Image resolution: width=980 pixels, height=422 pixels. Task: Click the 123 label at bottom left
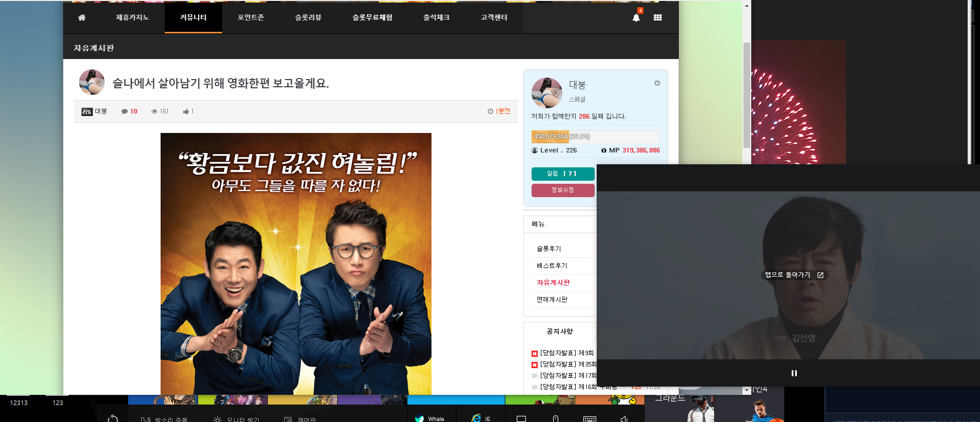point(58,403)
